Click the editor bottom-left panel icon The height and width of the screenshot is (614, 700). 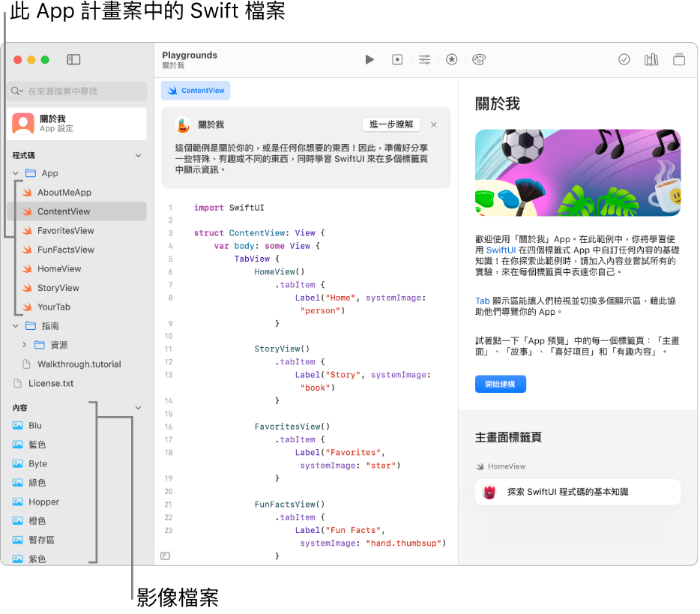tap(165, 556)
